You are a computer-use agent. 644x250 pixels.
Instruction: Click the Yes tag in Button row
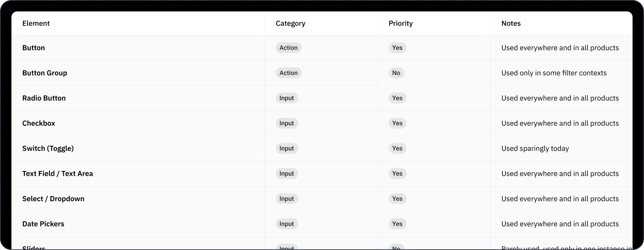coord(397,48)
